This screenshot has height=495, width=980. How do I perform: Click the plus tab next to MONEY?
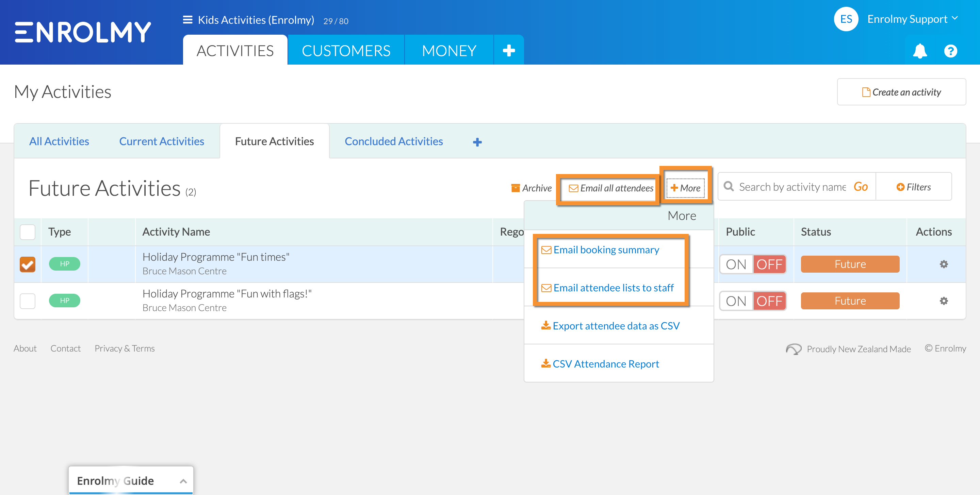(x=509, y=50)
